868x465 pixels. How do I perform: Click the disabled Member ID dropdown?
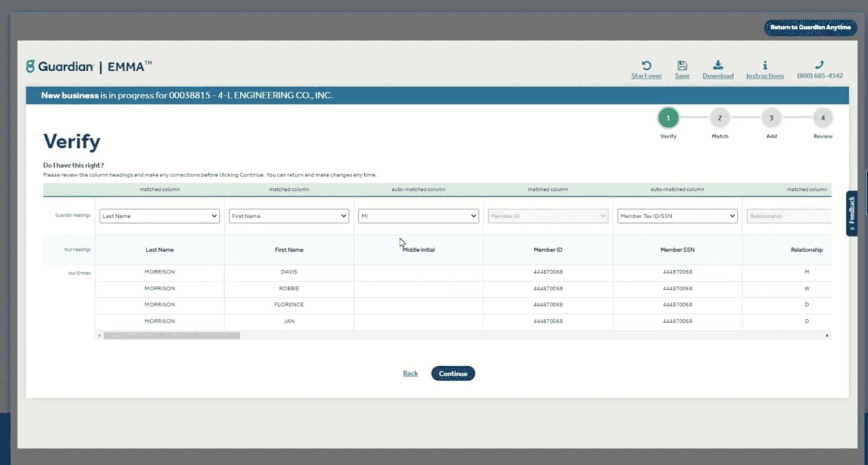click(548, 216)
